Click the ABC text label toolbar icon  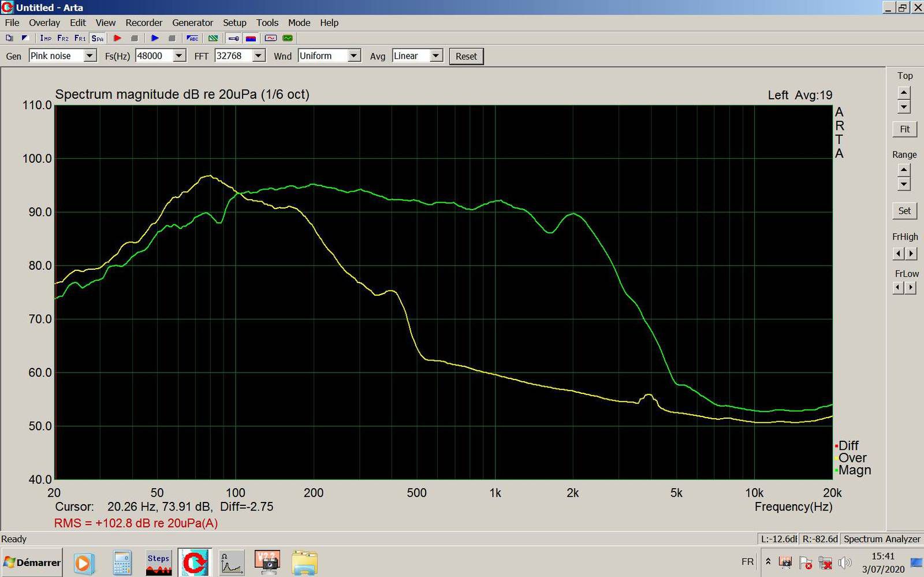point(193,38)
